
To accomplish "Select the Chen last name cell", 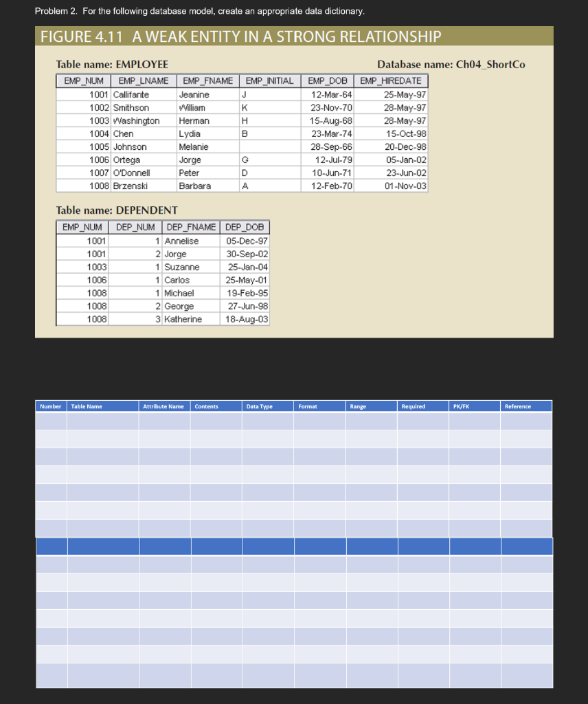I will pyautogui.click(x=144, y=133).
